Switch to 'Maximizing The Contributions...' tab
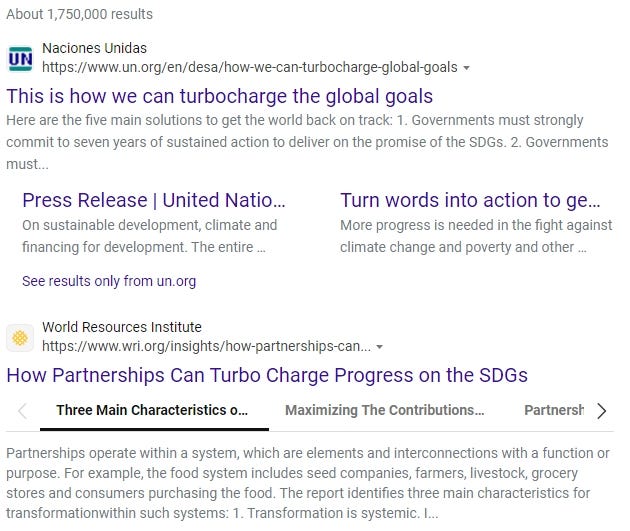 tap(385, 410)
